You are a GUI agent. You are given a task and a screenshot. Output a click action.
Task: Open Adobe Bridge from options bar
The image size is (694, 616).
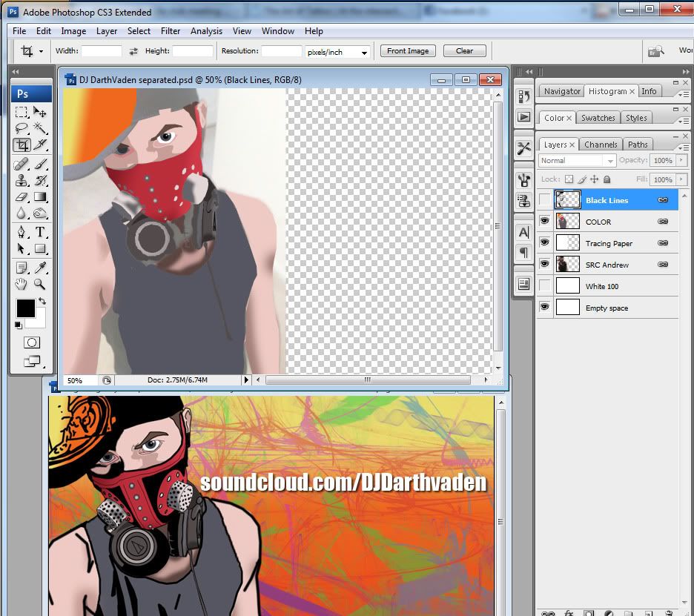(656, 51)
